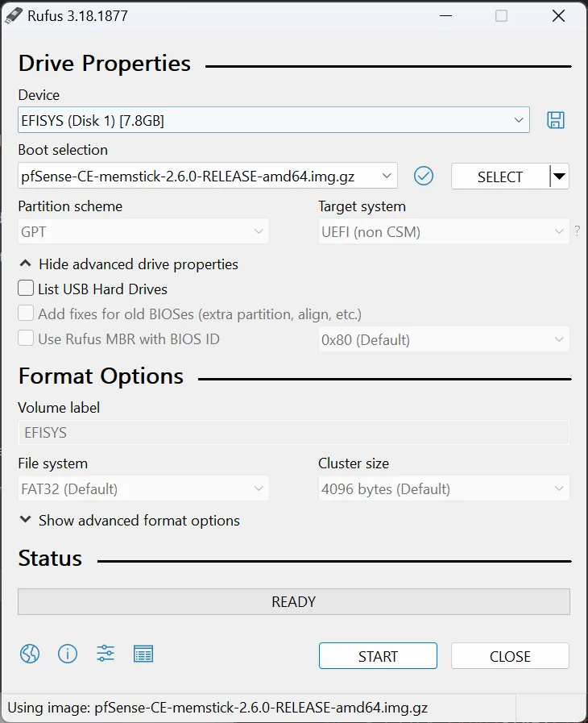Screen dimensions: 588x723
Task: Toggle Add fixes for old BIOSes checkbox
Action: click(27, 314)
